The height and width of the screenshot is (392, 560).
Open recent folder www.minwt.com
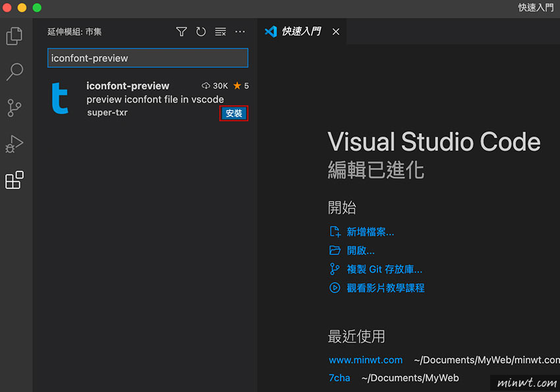pos(366,360)
